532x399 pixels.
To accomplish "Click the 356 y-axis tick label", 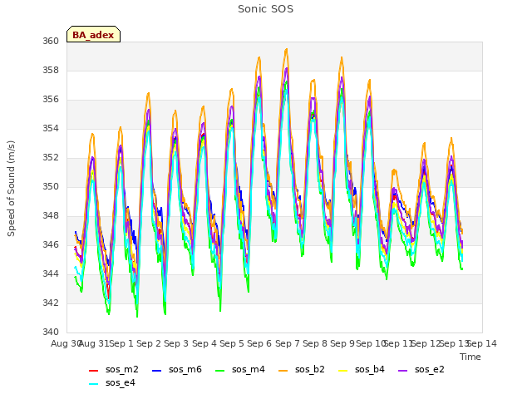I will (51, 100).
